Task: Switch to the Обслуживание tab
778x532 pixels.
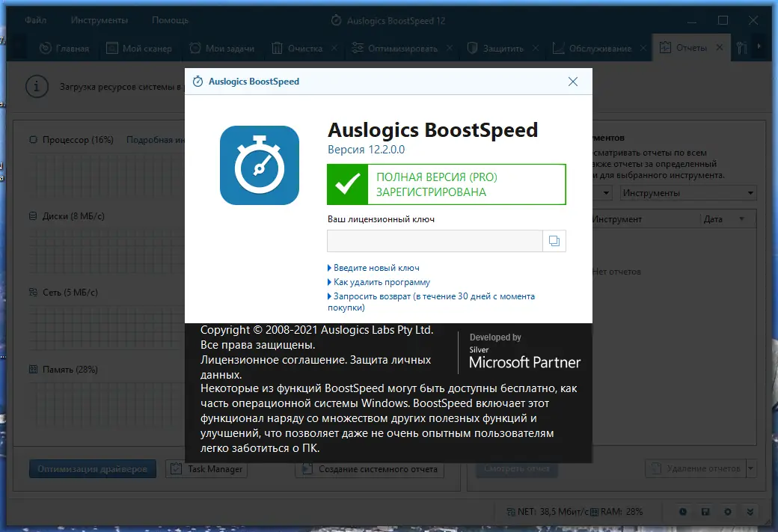Action: [x=592, y=48]
